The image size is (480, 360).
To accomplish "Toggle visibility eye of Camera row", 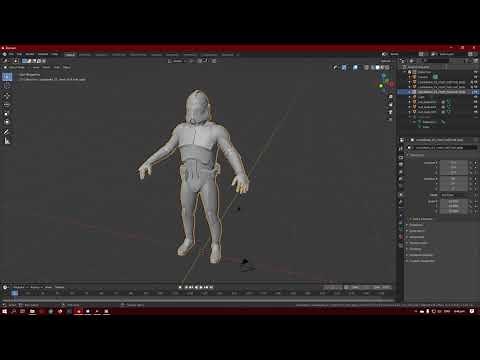I will tap(476, 77).
